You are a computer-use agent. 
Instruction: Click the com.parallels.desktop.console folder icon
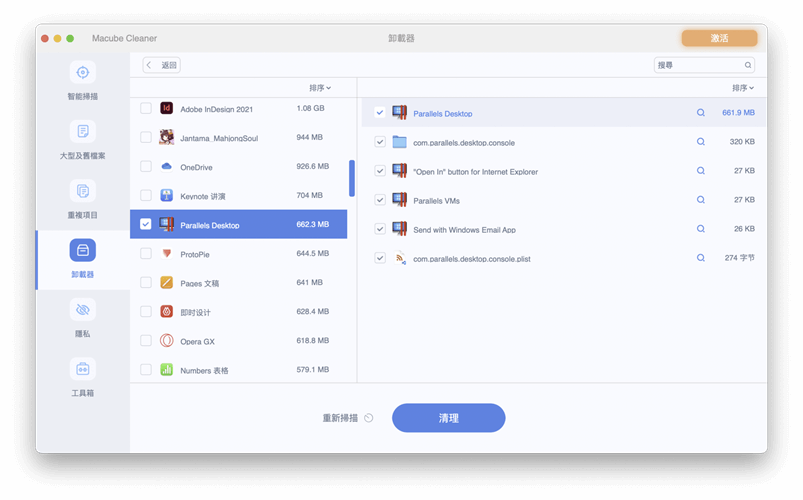399,142
